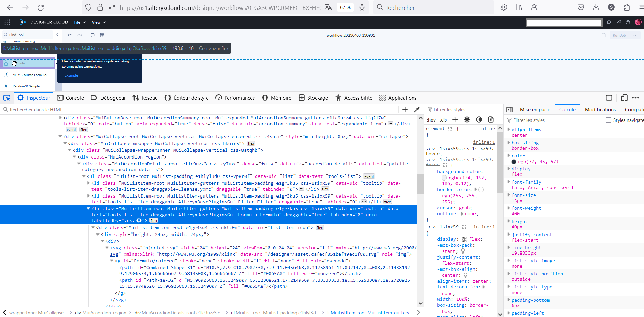Click the Example link in the Formula tooltip
The image size is (644, 317).
pyautogui.click(x=71, y=75)
